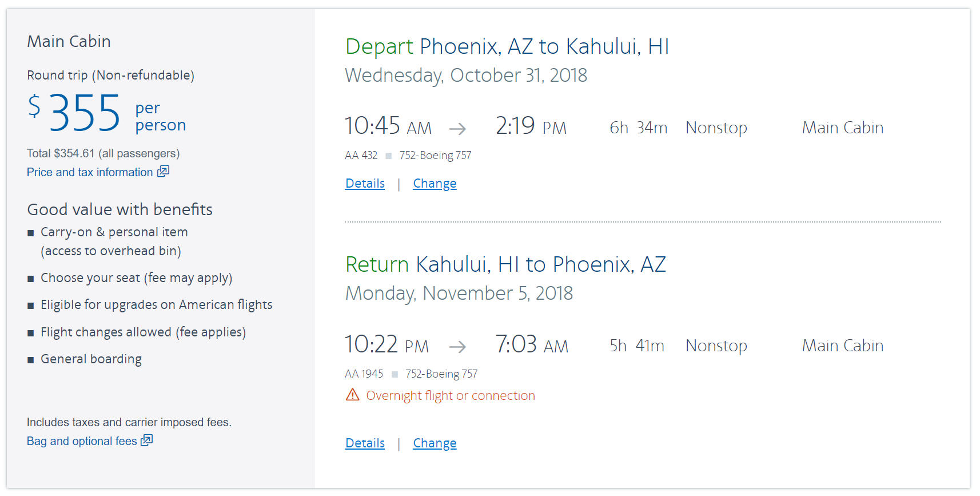Change the return Kahului to Phoenix flight
This screenshot has width=980, height=496.
(435, 443)
